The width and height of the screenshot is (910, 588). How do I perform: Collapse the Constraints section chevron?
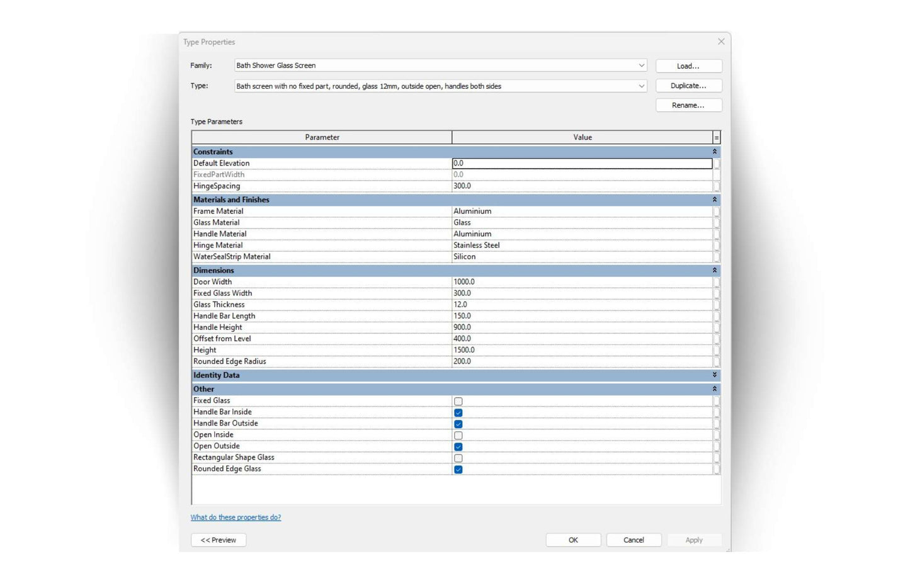(x=714, y=152)
